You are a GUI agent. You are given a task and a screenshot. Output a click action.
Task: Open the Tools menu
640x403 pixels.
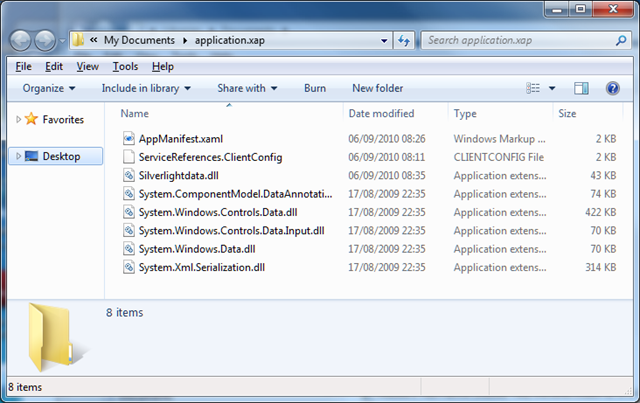[125, 67]
